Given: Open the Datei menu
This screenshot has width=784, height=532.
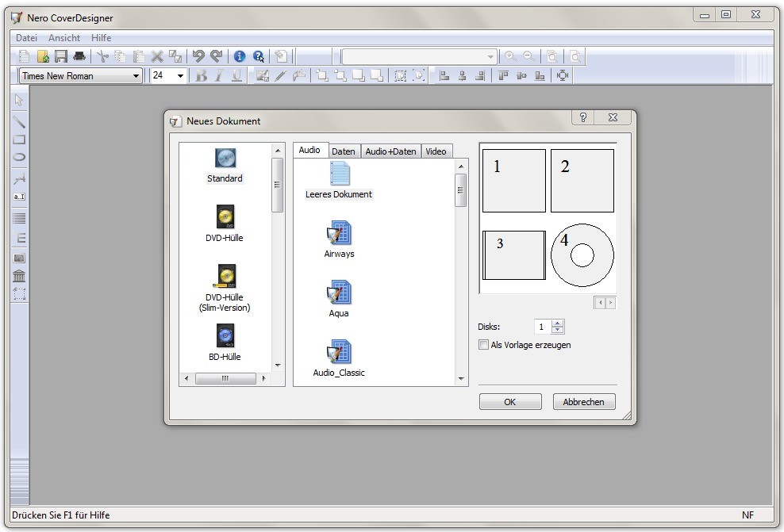Looking at the screenshot, I should tap(26, 38).
